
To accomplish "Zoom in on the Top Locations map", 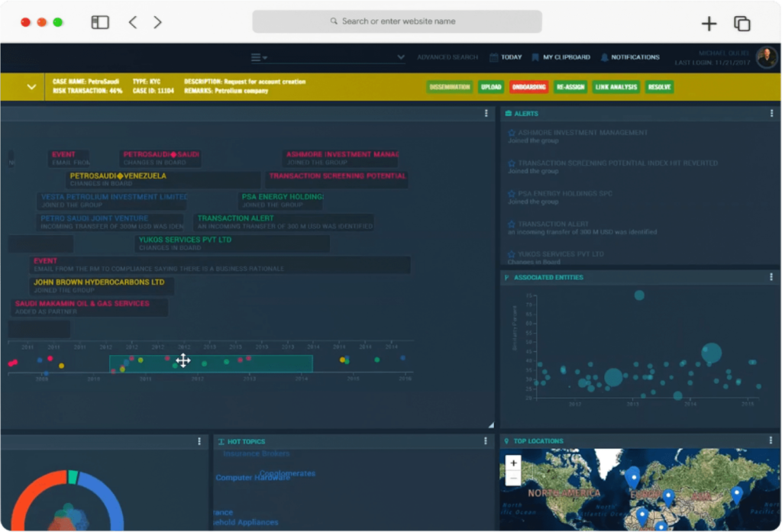I will [513, 463].
